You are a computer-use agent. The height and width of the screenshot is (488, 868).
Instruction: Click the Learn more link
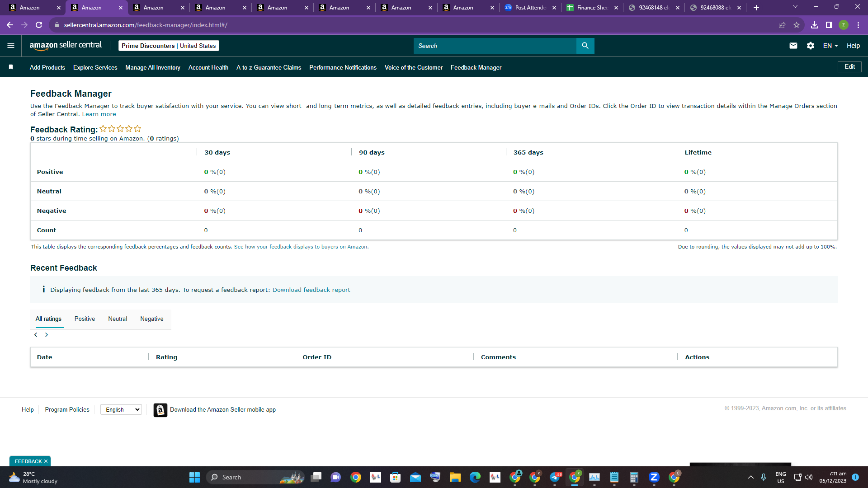pos(99,114)
